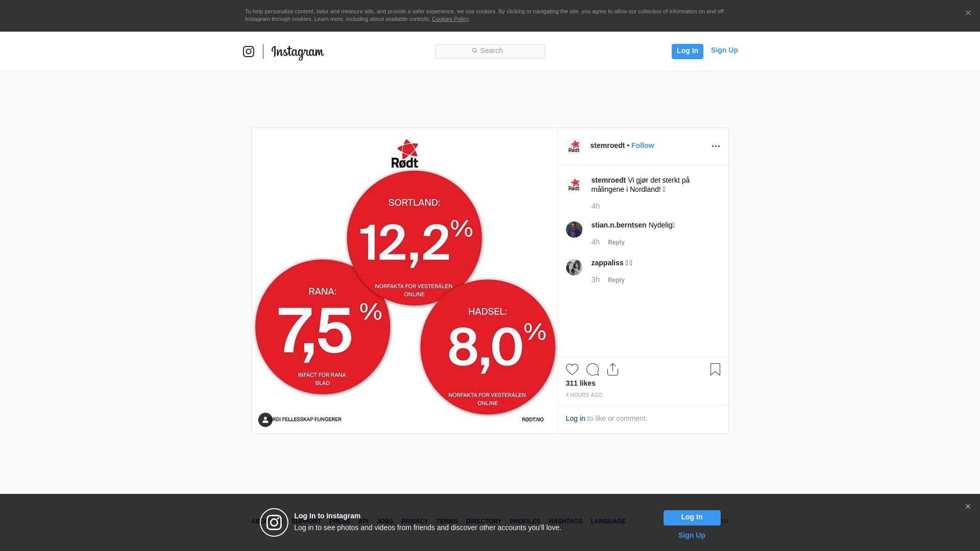Follow the stemroedt account

[x=642, y=145]
